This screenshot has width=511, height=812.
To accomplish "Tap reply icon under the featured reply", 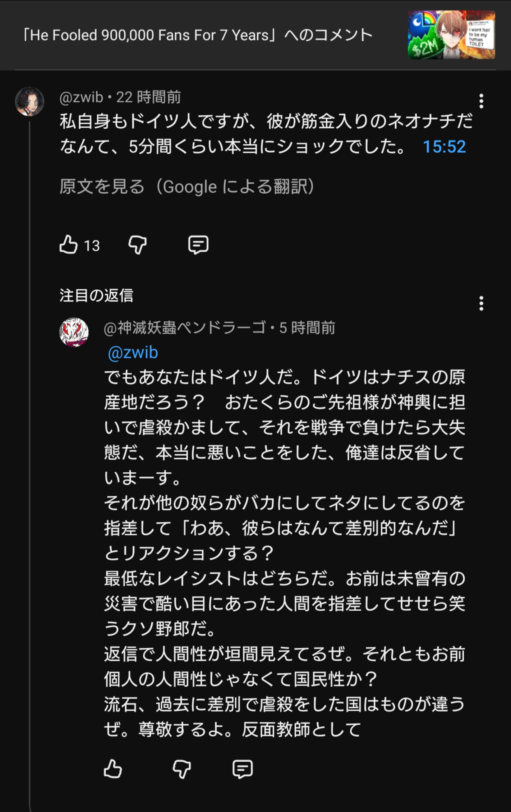I will coord(242,769).
